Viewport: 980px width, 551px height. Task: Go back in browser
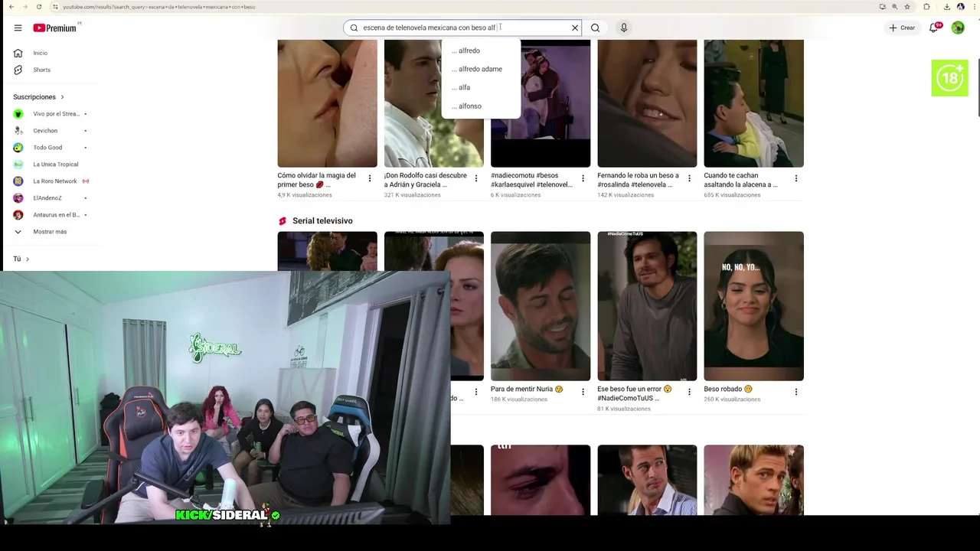coord(10,7)
